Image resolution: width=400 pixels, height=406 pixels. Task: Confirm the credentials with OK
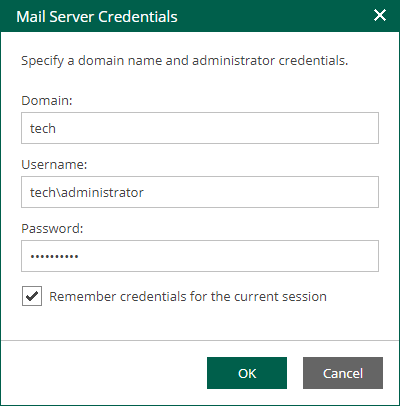247,373
